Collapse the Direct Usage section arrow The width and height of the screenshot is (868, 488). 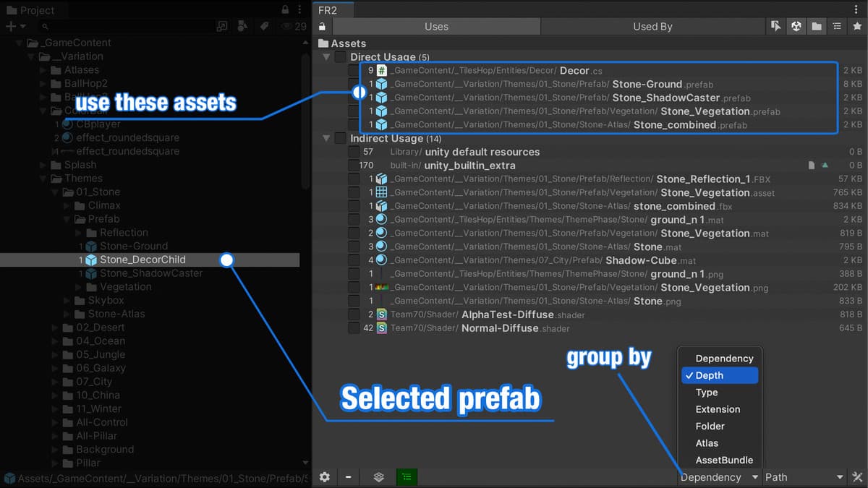pos(326,57)
